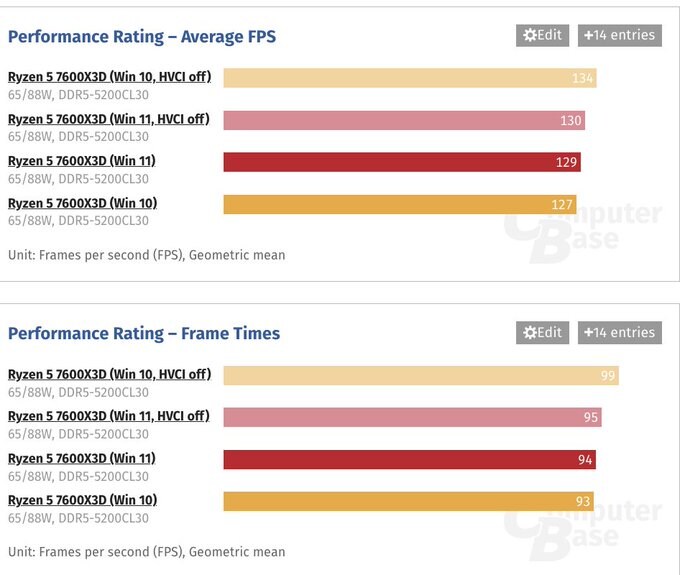Select the light yellow 99 frame times bar
The width and height of the screenshot is (680, 575).
click(x=420, y=375)
